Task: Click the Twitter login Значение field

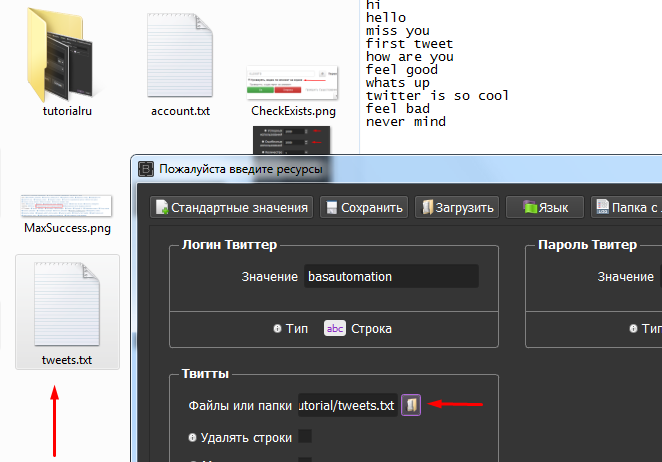Action: 391,276
